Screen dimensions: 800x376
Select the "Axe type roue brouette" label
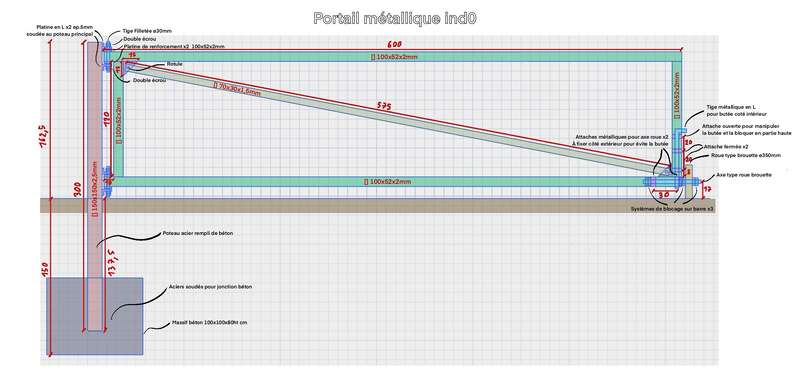tap(744, 175)
